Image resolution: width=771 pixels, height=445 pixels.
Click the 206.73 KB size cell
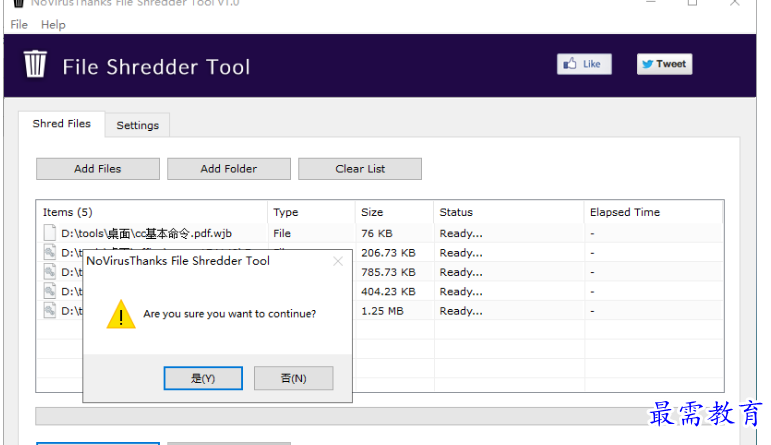click(x=388, y=253)
